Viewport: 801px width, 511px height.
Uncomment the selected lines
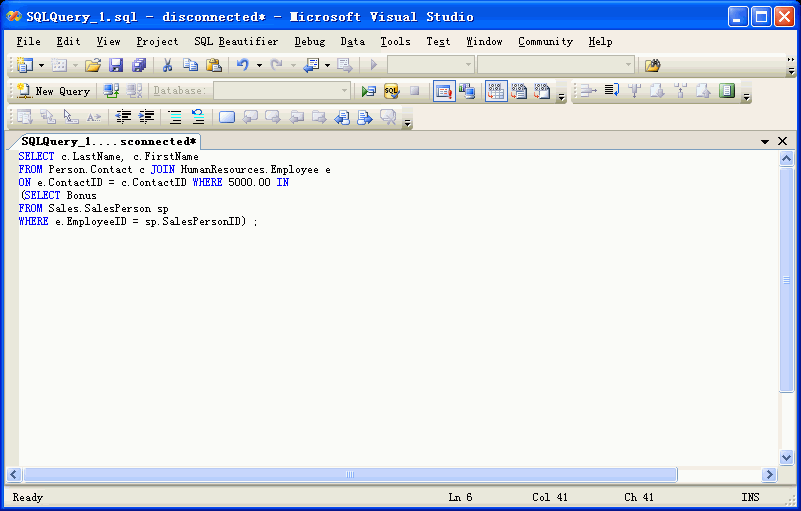[x=198, y=117]
